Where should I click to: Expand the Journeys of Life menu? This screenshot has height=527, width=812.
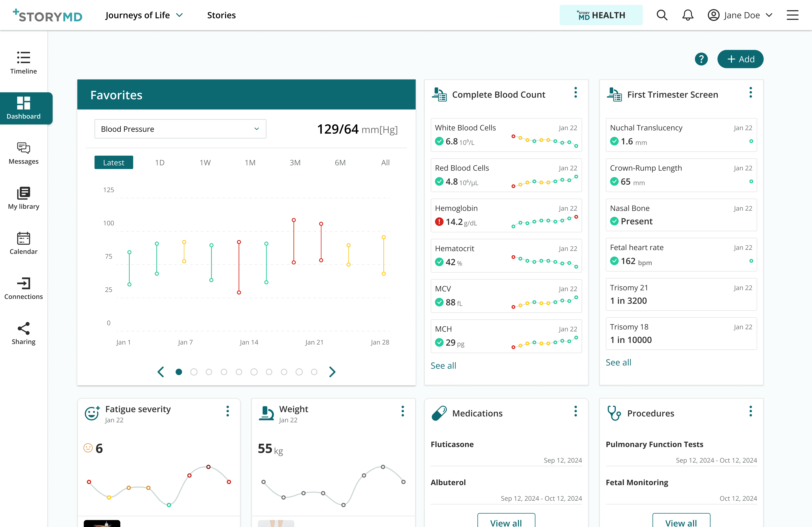[x=144, y=15]
